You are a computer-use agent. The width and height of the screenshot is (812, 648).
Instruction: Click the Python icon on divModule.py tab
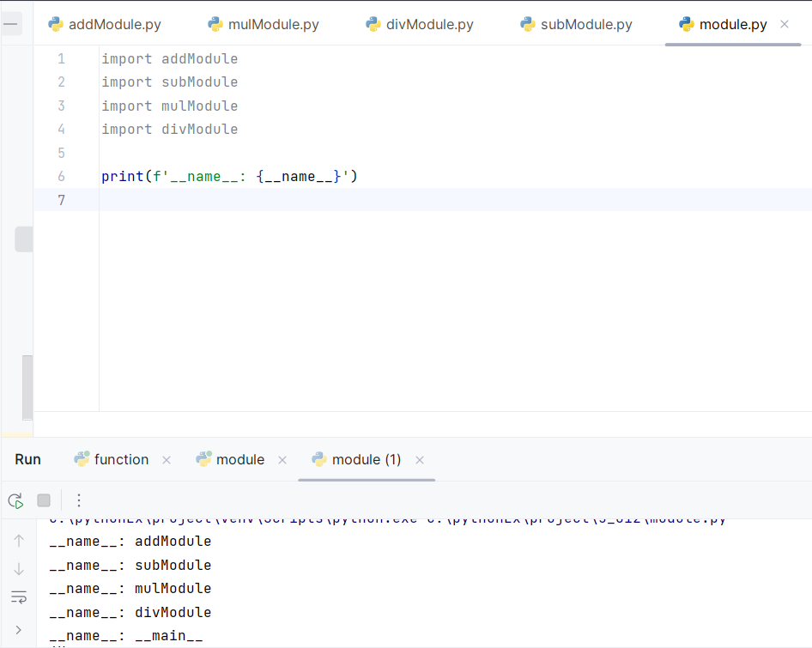(x=373, y=24)
